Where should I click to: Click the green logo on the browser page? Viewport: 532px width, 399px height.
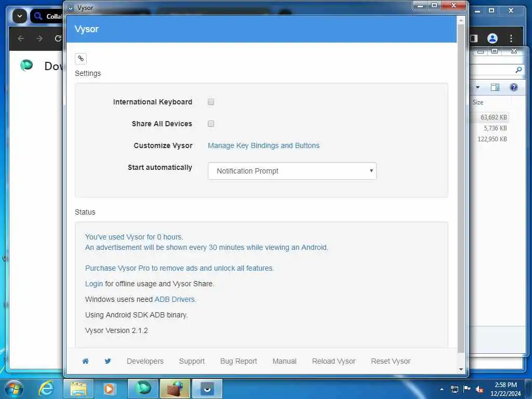26,65
